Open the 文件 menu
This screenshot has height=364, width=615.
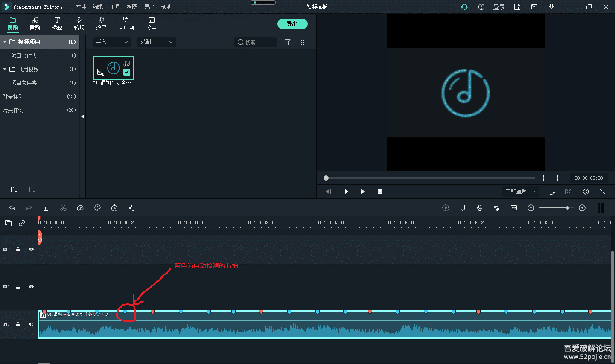tap(81, 7)
